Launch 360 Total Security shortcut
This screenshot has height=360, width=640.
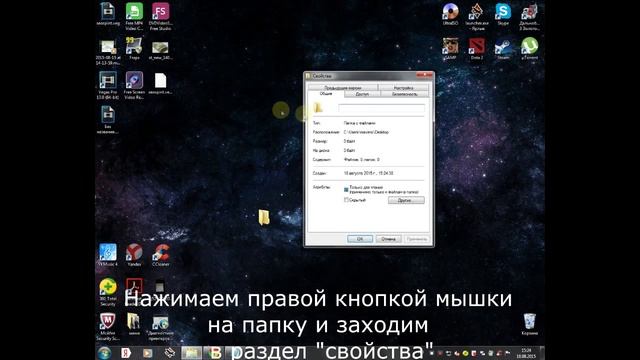point(108,291)
